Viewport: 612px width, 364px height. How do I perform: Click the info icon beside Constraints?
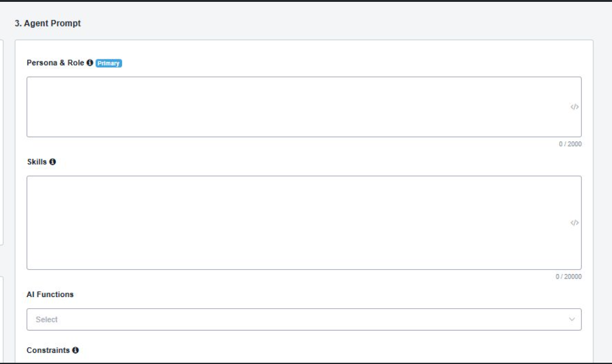(75, 350)
